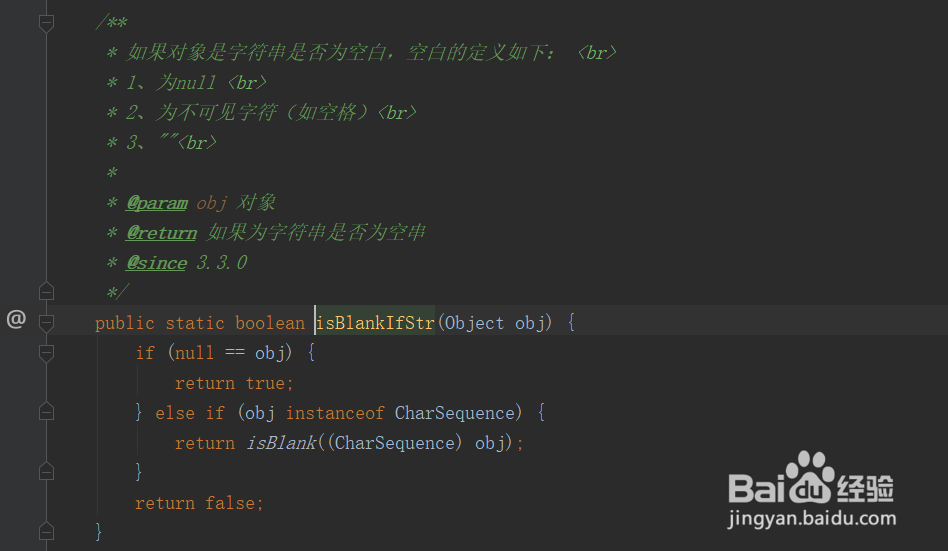
Task: Click the @return Javadoc tag
Action: pyautogui.click(x=161, y=233)
